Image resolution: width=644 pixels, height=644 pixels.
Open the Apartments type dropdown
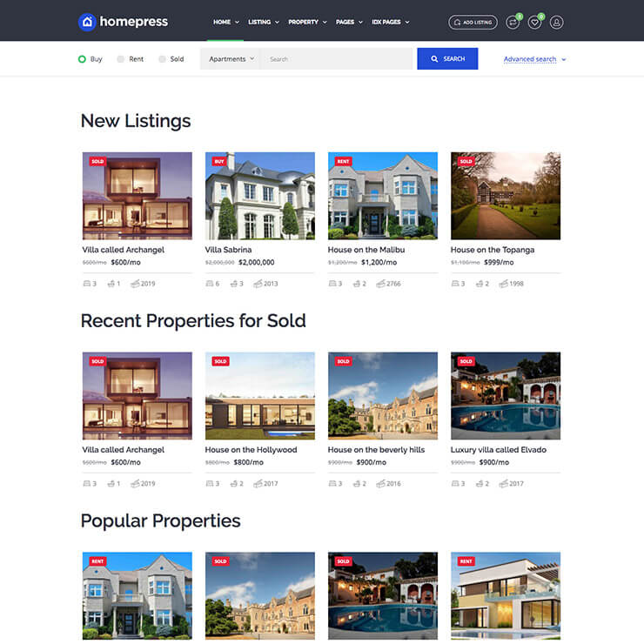(231, 59)
